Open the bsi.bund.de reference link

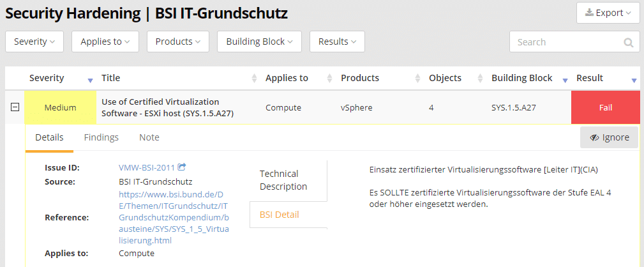[174, 217]
